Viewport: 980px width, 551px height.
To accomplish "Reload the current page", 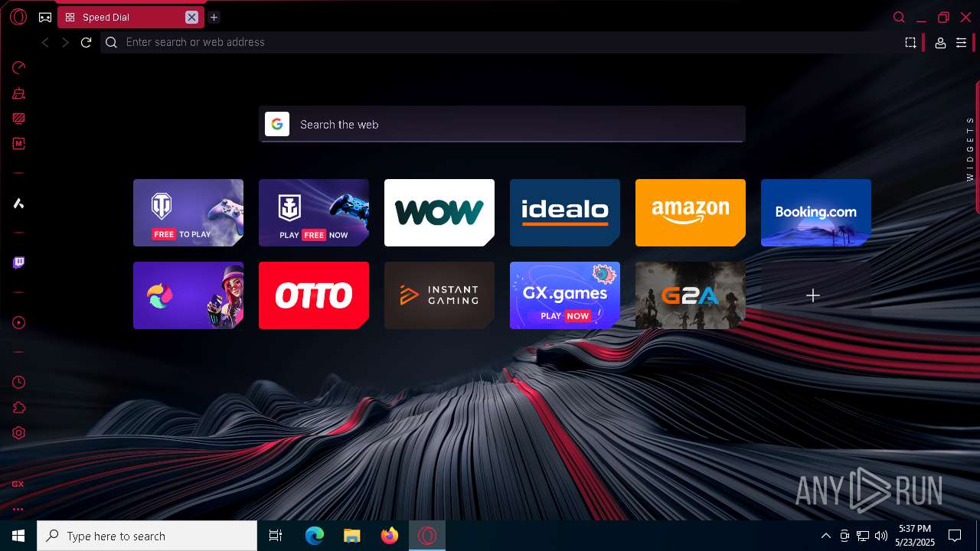I will pyautogui.click(x=86, y=42).
